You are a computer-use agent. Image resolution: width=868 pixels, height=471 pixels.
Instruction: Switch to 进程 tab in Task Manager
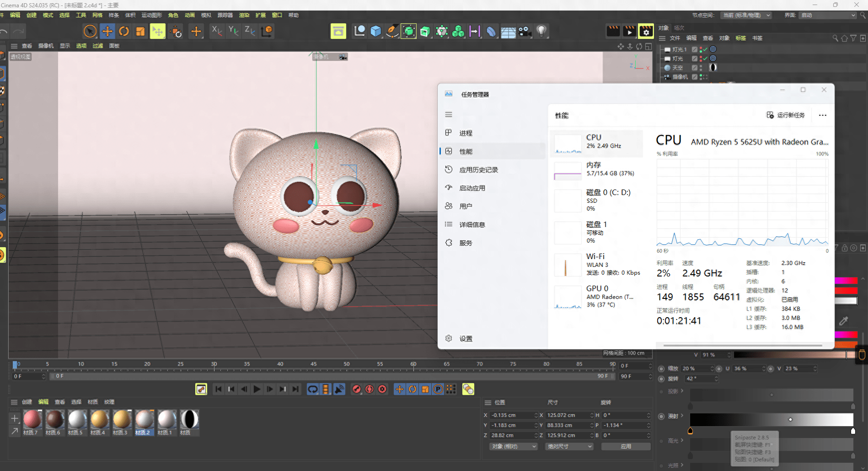(x=466, y=133)
